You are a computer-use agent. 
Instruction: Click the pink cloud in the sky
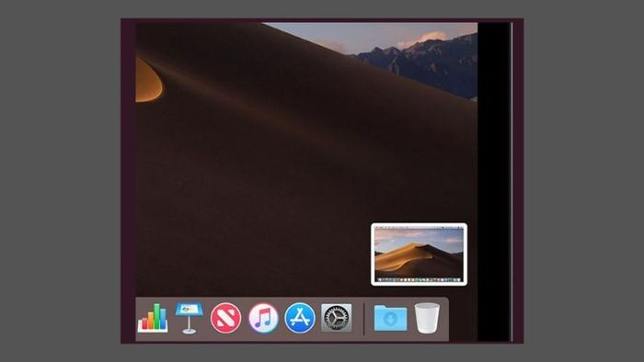tap(423, 40)
